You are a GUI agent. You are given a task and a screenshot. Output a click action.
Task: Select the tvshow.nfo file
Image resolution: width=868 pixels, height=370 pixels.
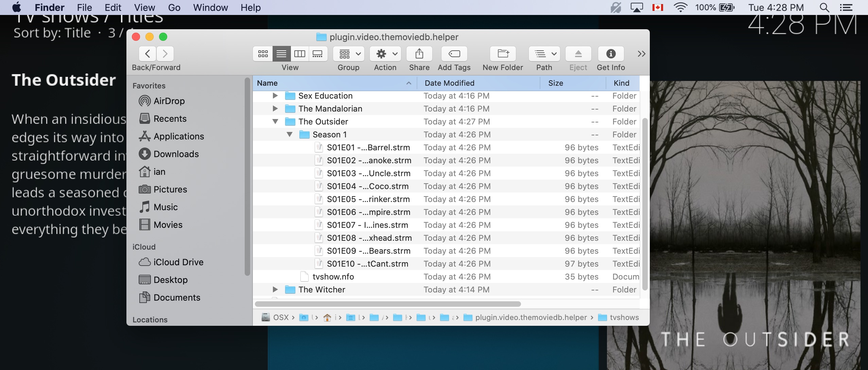446,277
